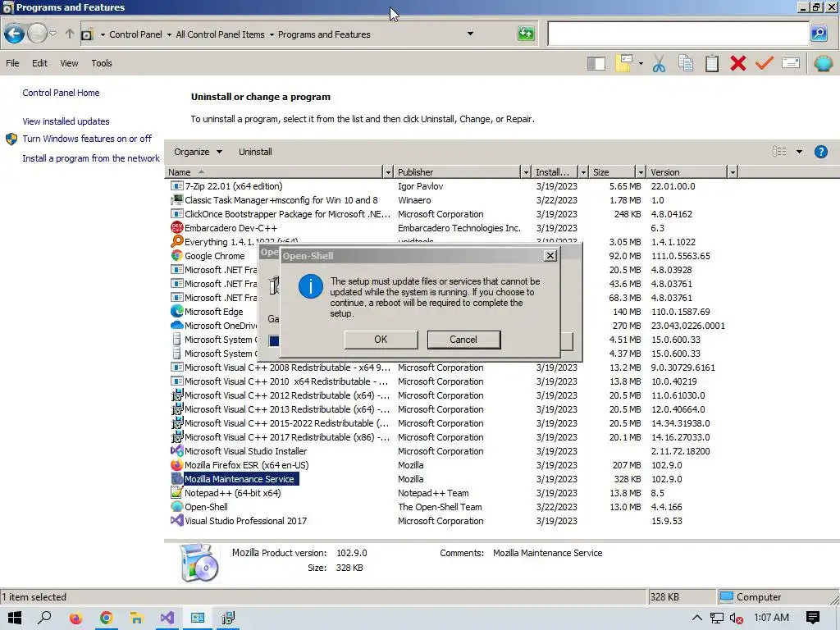Open View installed updates link
The height and width of the screenshot is (630, 840).
click(66, 121)
